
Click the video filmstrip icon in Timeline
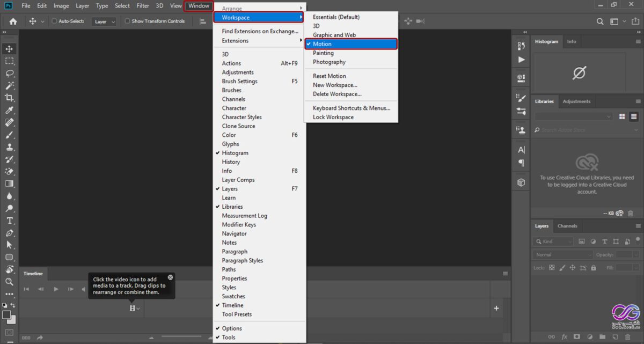point(132,309)
